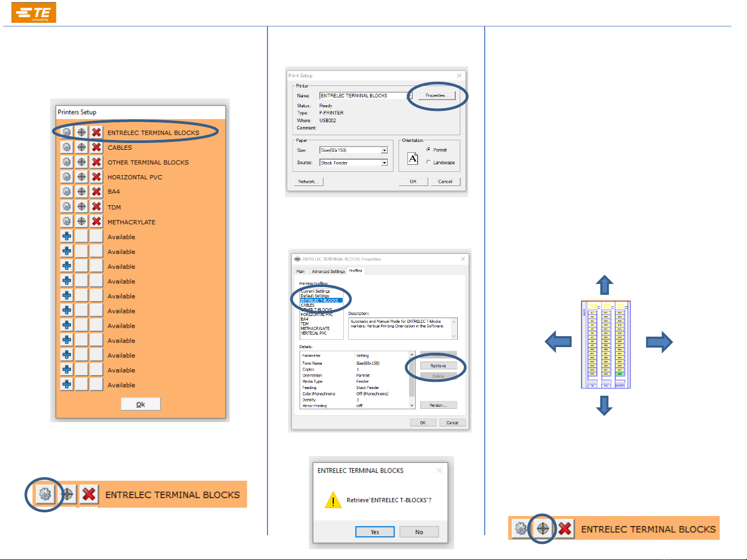The height and width of the screenshot is (560, 747).
Task: Click the right arrow beside the label preview
Action: click(659, 342)
